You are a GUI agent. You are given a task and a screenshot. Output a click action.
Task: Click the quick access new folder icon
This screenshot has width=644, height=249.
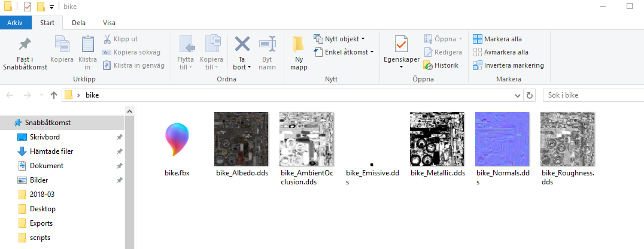41,7
